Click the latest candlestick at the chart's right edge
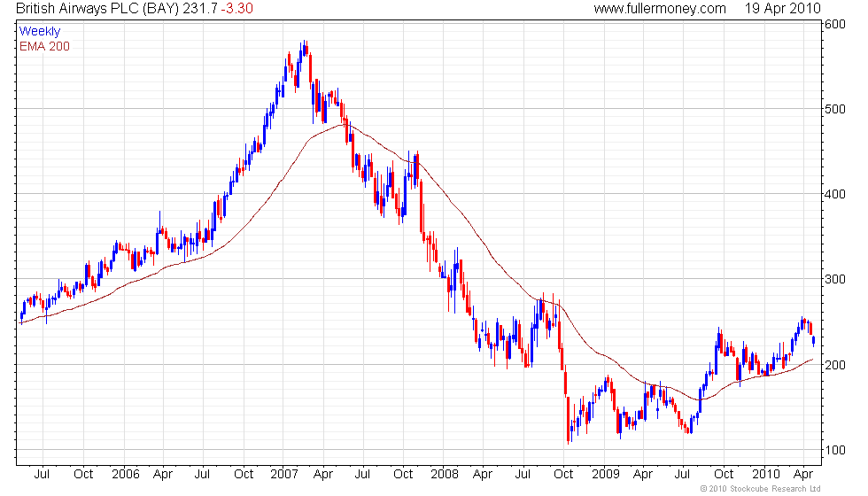The width and height of the screenshot is (868, 496). (813, 341)
